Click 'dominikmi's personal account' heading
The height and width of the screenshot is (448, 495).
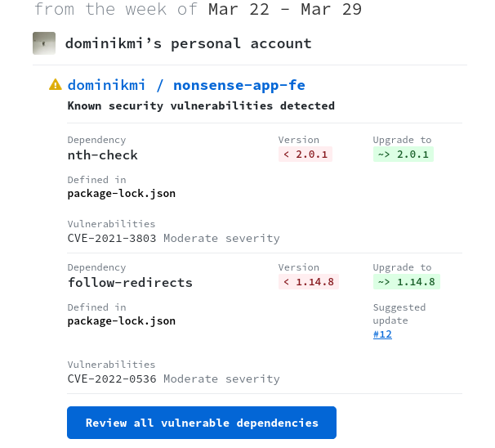click(x=188, y=43)
